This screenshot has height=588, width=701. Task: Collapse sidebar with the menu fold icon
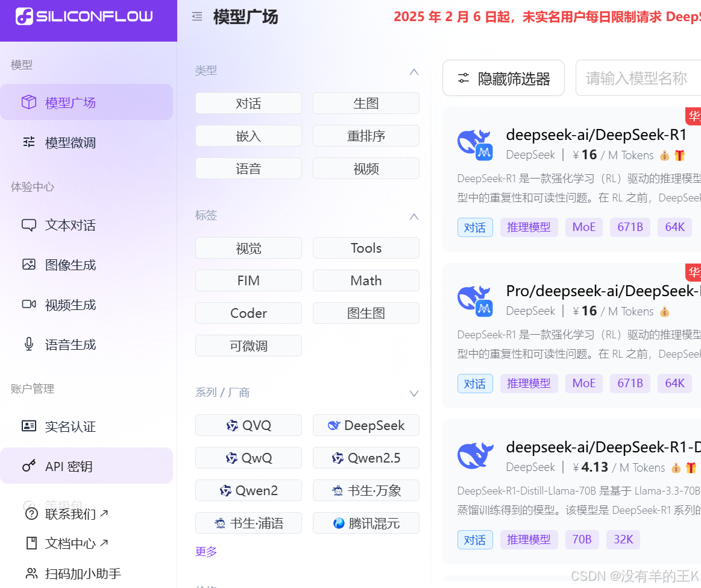coord(197,17)
